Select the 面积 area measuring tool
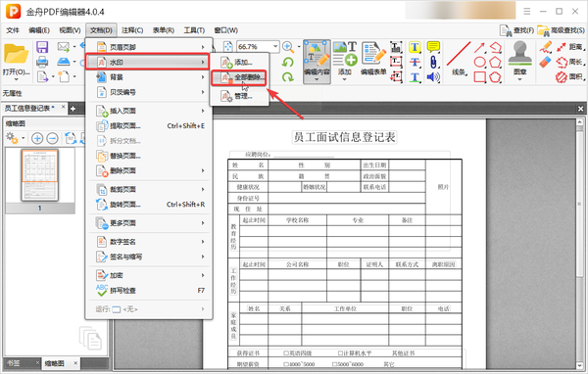Viewport: 588px width, 374px height. click(569, 76)
